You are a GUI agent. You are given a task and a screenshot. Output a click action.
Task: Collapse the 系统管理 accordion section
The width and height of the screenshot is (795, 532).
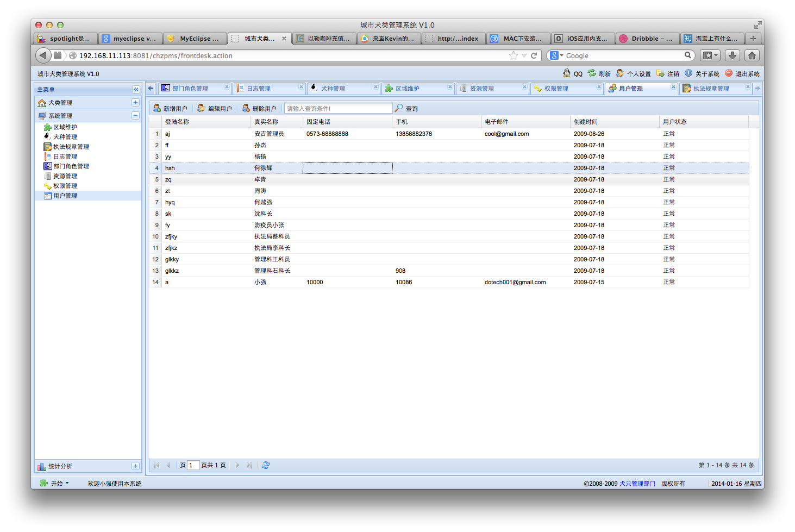pos(135,115)
